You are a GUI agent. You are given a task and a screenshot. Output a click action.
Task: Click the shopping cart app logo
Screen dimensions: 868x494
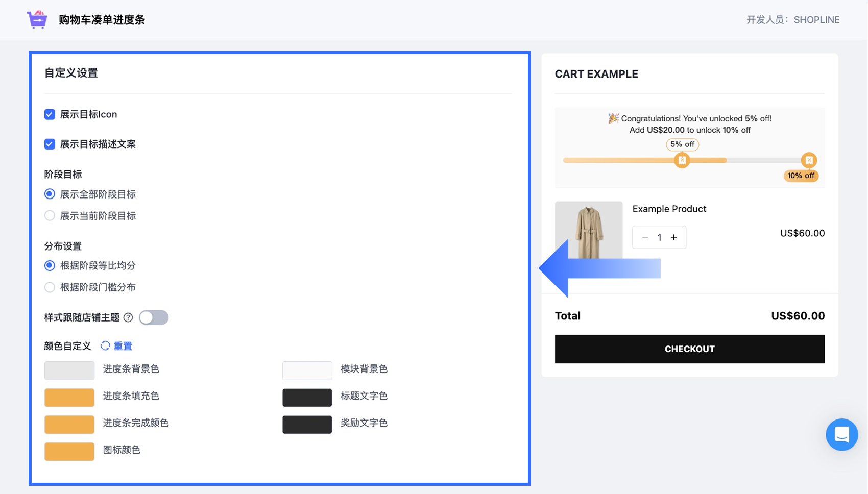click(37, 20)
